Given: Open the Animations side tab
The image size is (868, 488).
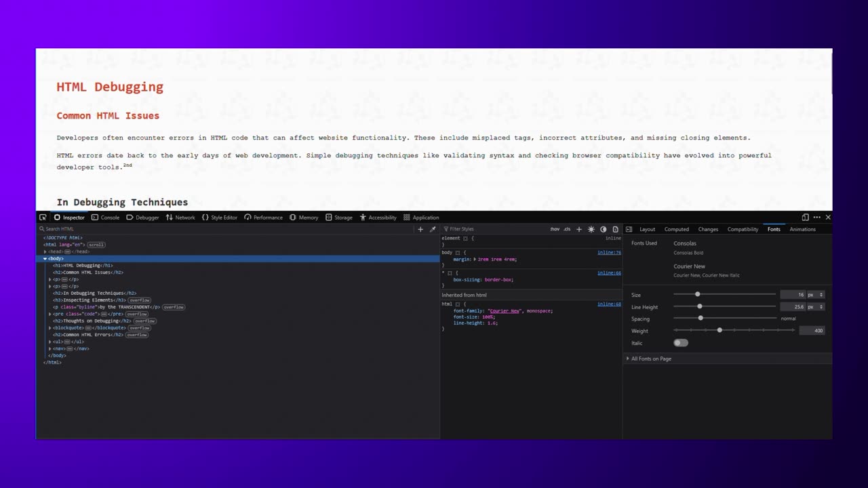Looking at the screenshot, I should tap(802, 229).
